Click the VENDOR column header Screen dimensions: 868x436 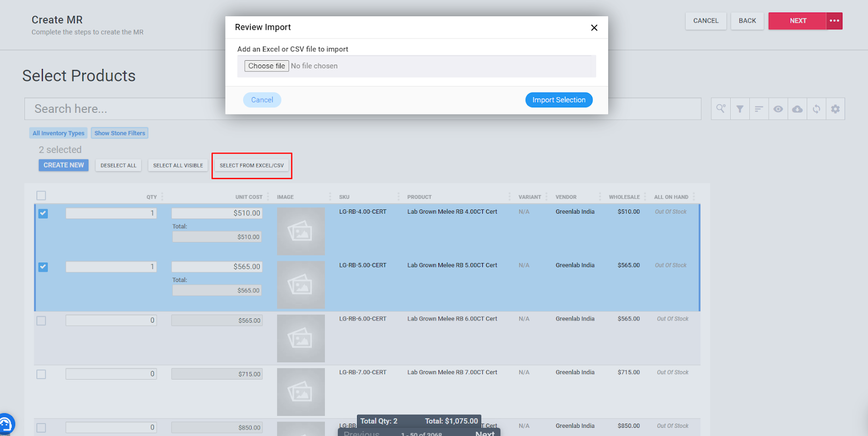click(x=566, y=197)
